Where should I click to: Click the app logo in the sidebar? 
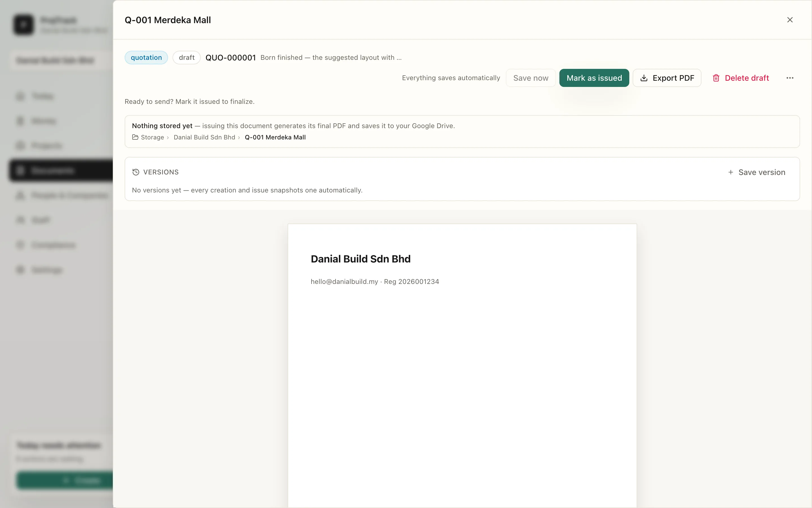coord(23,25)
